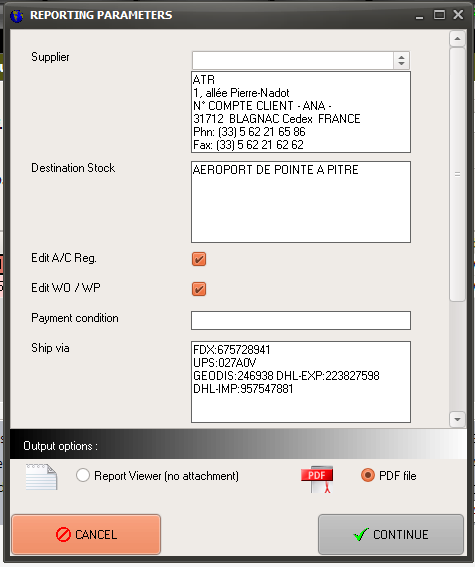This screenshot has height=567, width=475.
Task: Minimize the Reporting Parameters window
Action: pyautogui.click(x=419, y=16)
